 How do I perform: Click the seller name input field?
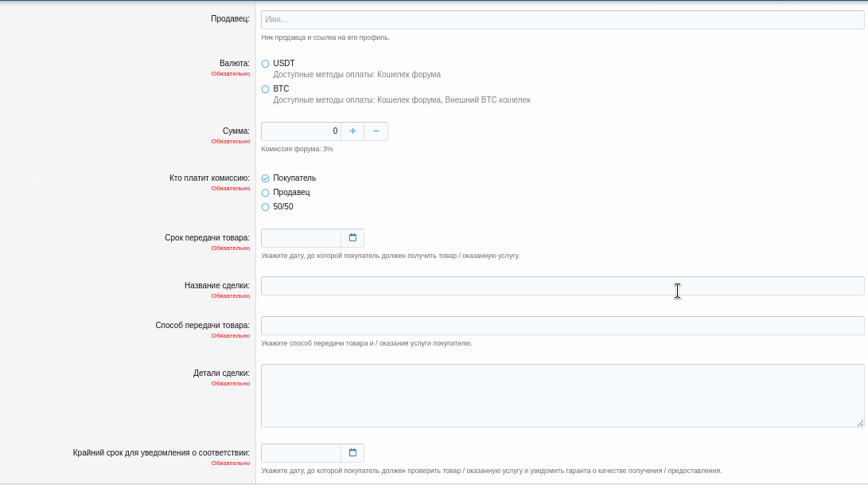(x=562, y=20)
